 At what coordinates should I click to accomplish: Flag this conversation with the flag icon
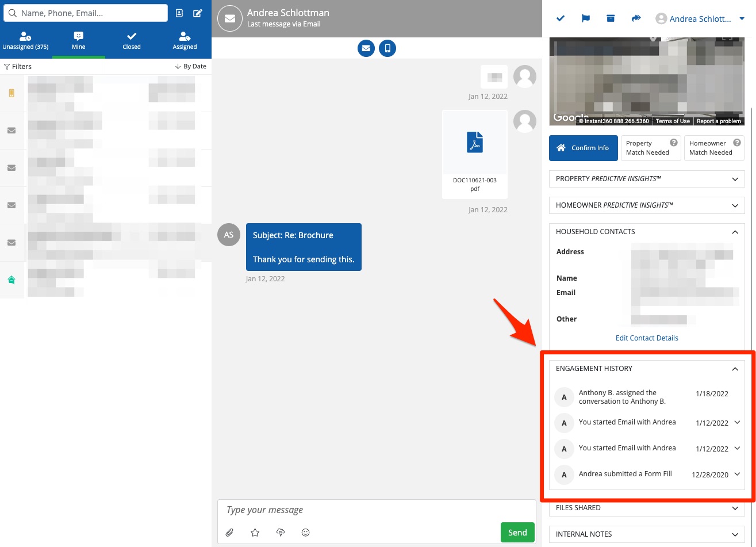pyautogui.click(x=586, y=18)
